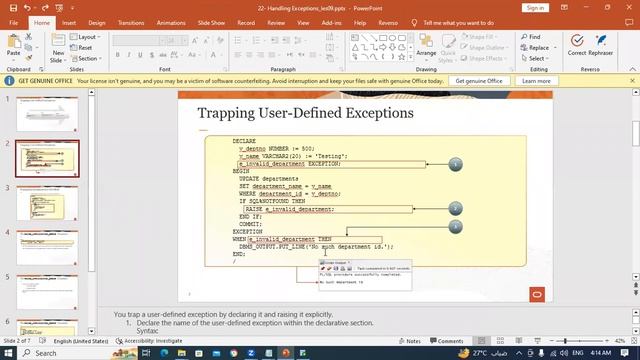Screen dimensions: 640x360
Task: Open Windows Start menu
Action: pyautogui.click(x=8, y=353)
